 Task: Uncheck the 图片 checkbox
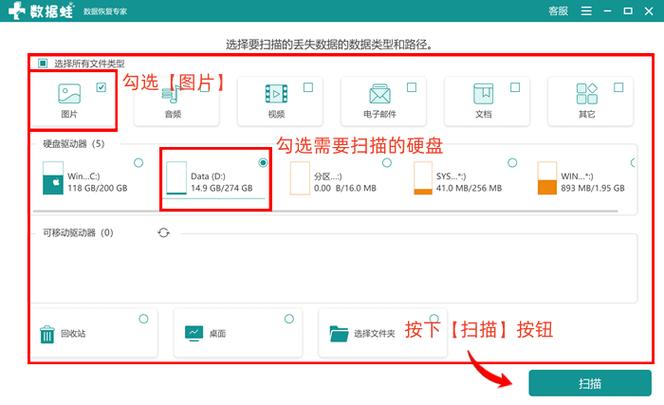pyautogui.click(x=101, y=87)
